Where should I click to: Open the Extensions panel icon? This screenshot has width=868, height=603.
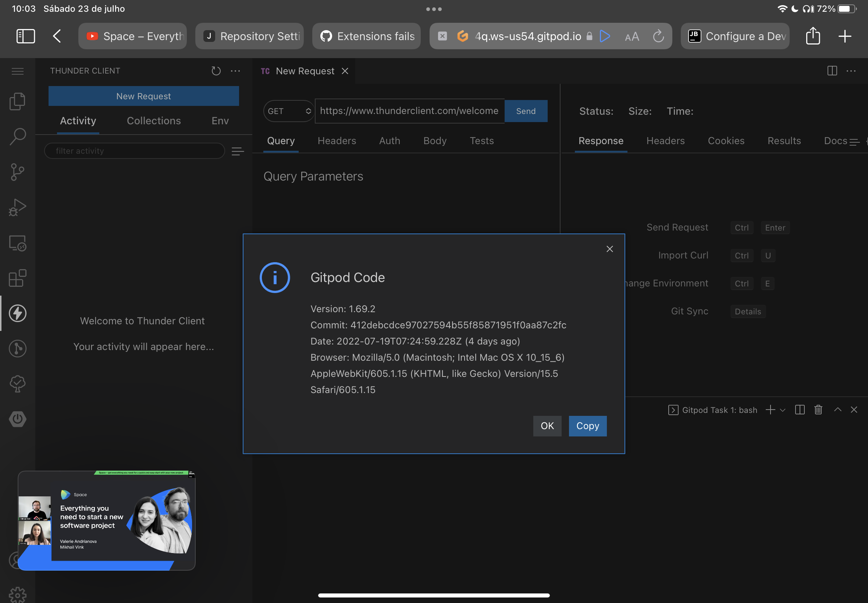pyautogui.click(x=17, y=278)
